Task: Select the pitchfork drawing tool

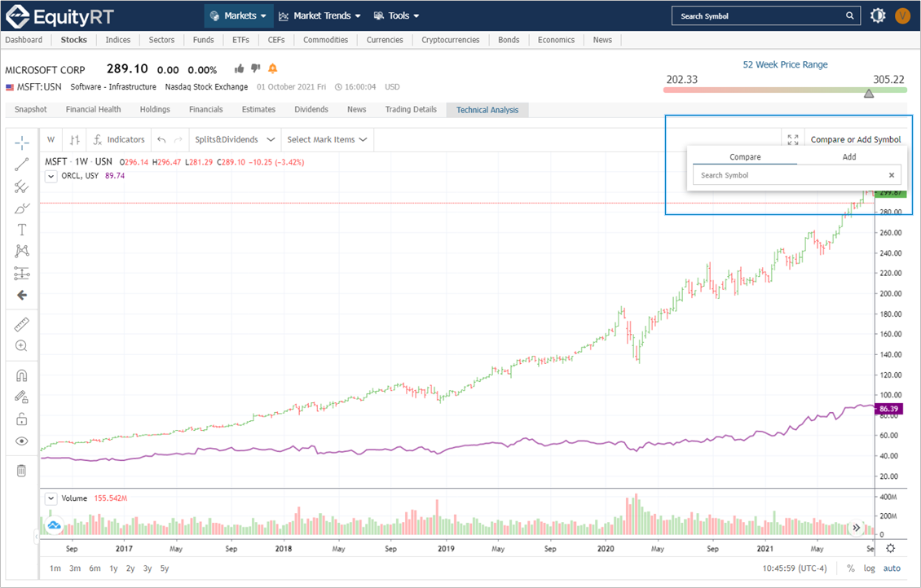Action: [22, 186]
